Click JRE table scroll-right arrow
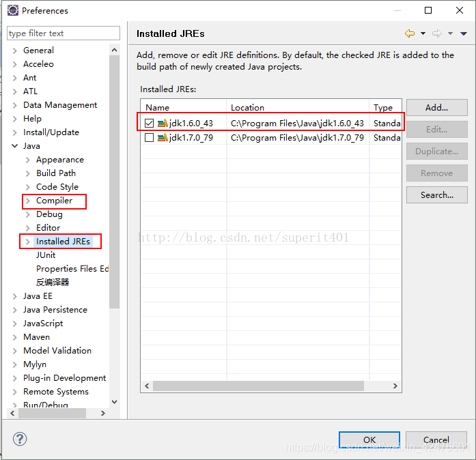Viewport: 476px width, 460px height. click(x=395, y=386)
